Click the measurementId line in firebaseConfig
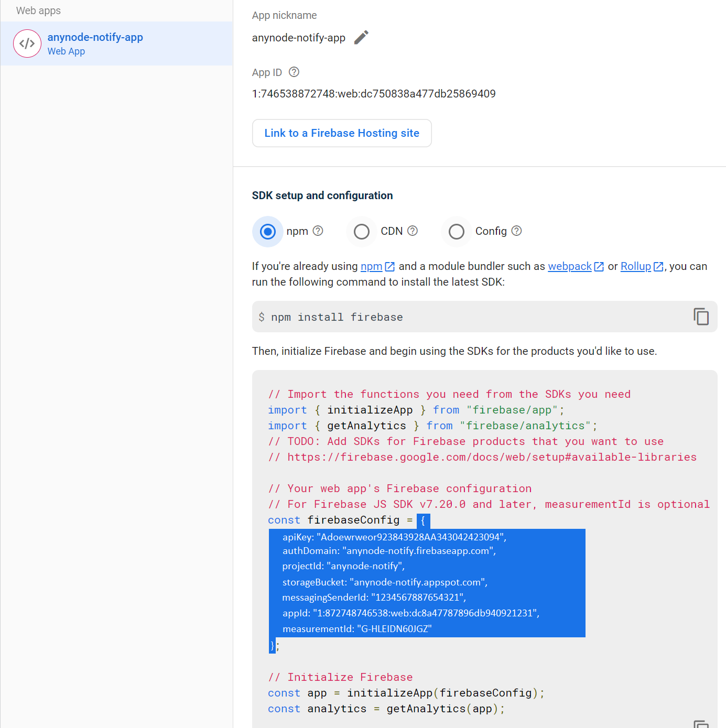Viewport: 726px width, 728px height. 357,628
